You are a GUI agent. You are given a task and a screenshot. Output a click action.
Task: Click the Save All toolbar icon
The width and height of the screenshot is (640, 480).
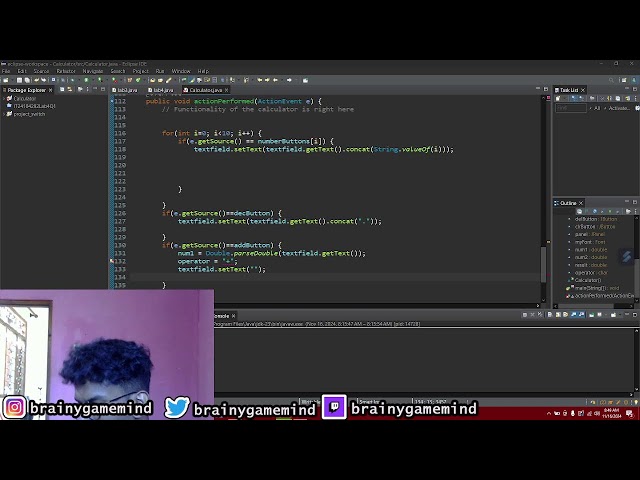click(27, 80)
